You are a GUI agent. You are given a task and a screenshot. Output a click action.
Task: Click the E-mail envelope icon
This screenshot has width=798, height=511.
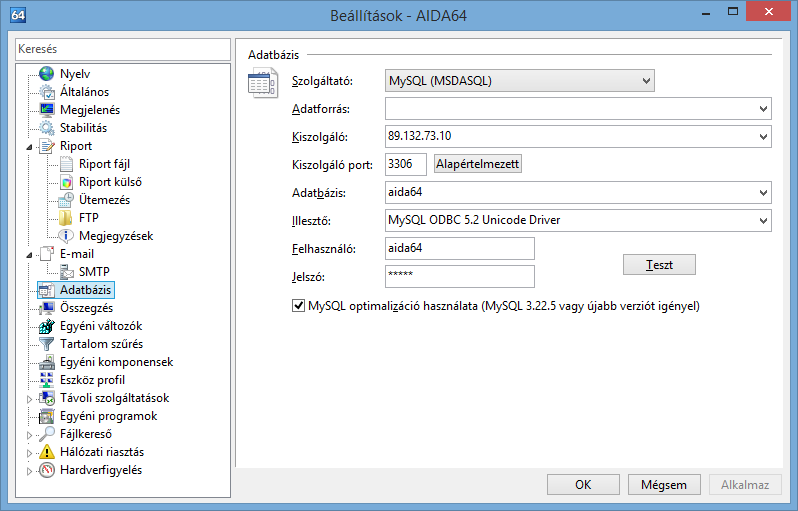point(46,253)
